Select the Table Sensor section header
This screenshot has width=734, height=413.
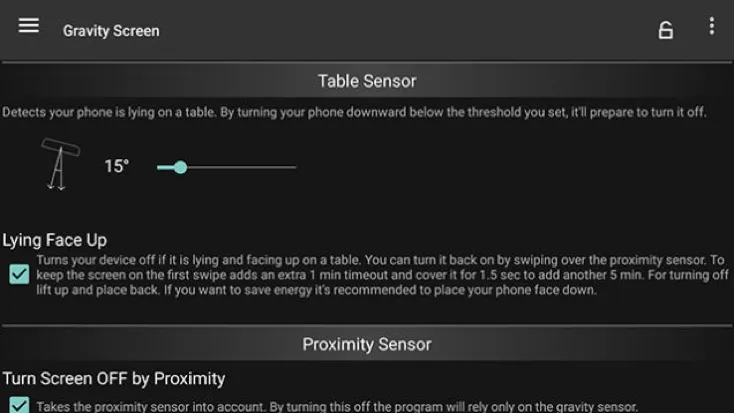click(x=367, y=81)
